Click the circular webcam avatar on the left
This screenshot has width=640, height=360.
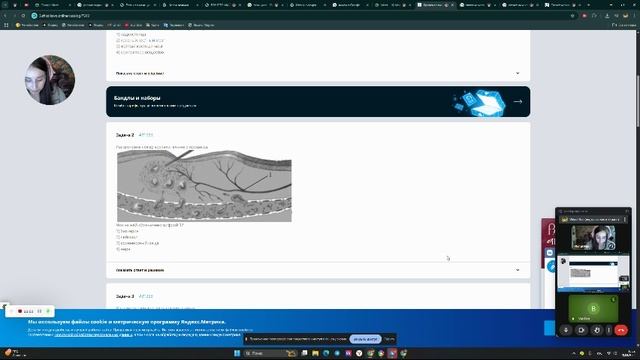[x=50, y=80]
